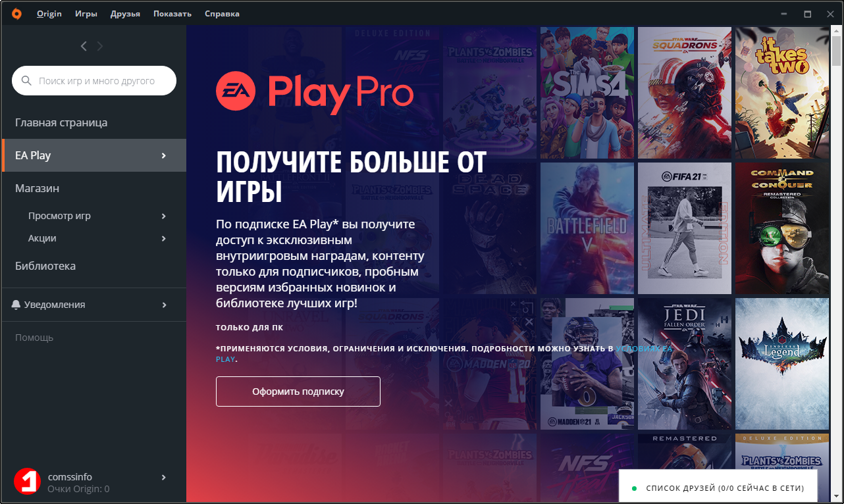
Task: Expand the Акции submenu chevron
Action: tap(164, 238)
